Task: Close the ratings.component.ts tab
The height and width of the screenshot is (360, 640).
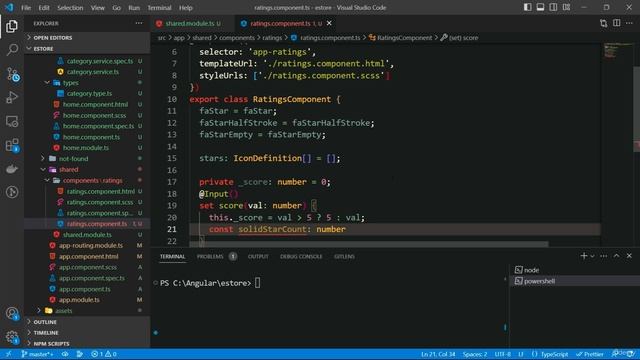Action: coord(329,23)
